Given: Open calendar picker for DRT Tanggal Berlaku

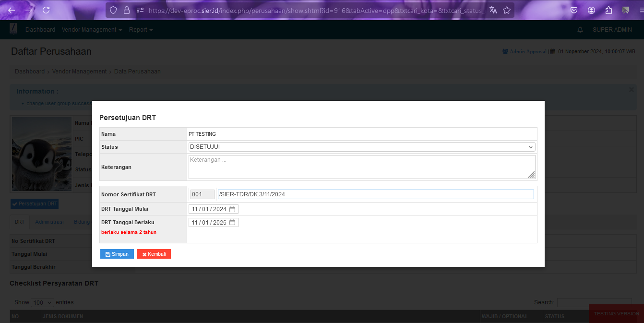Looking at the screenshot, I should (x=232, y=223).
